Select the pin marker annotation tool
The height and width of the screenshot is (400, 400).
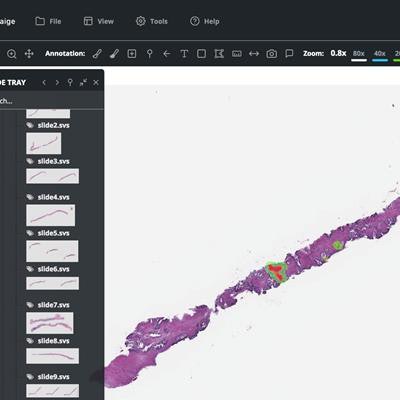point(150,54)
